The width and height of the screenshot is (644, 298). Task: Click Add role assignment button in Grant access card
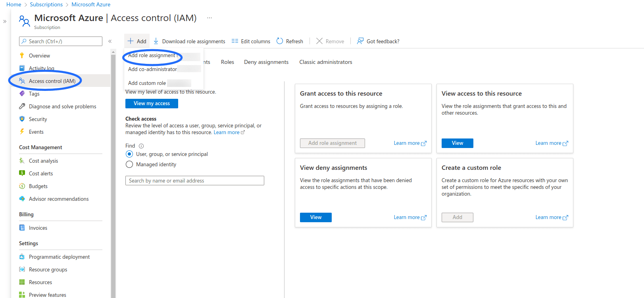pos(333,143)
